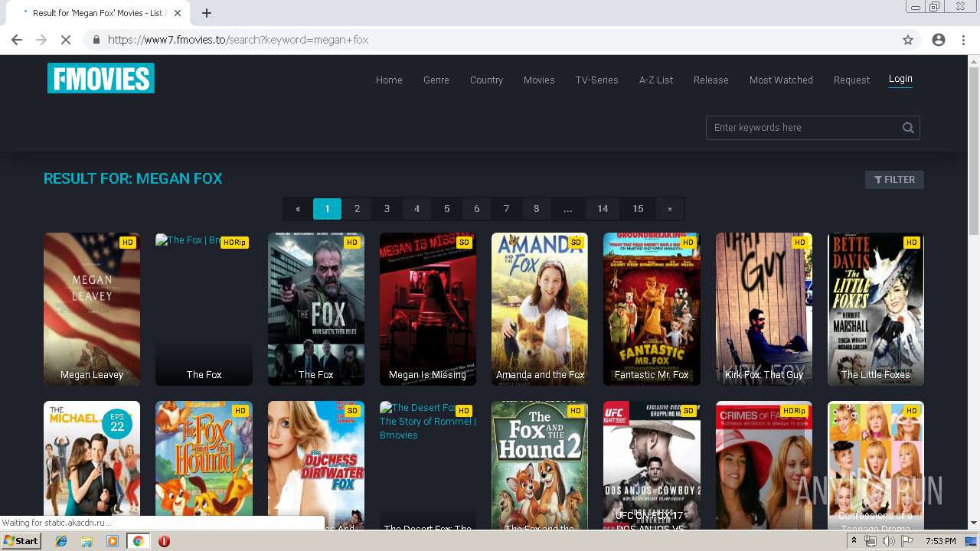Open media player from taskbar
980x551 pixels.
(113, 541)
